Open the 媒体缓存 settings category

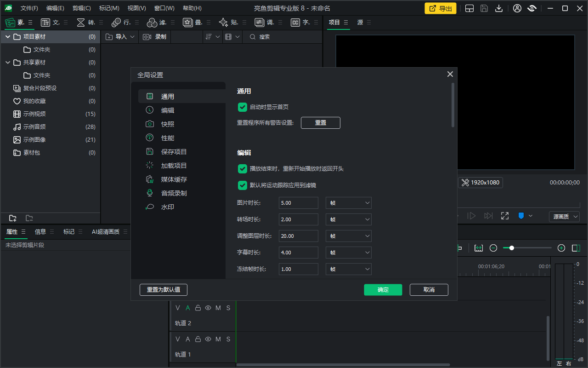181,179
